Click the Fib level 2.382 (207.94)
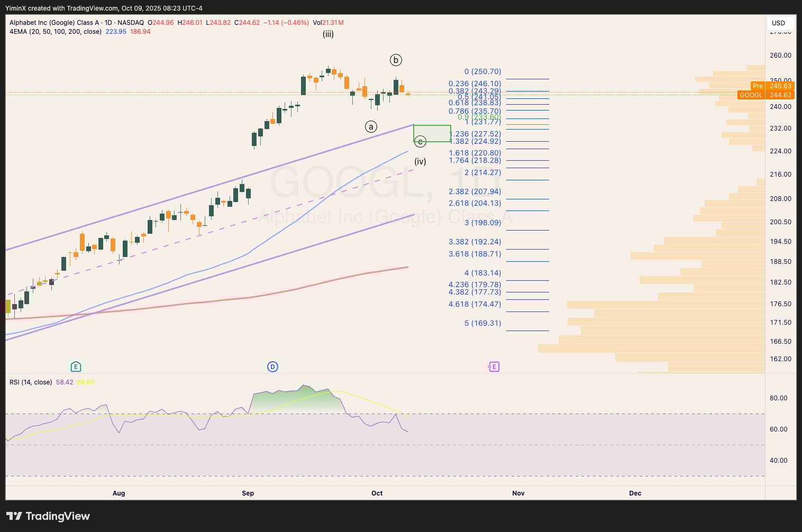This screenshot has width=802, height=532. [x=475, y=191]
